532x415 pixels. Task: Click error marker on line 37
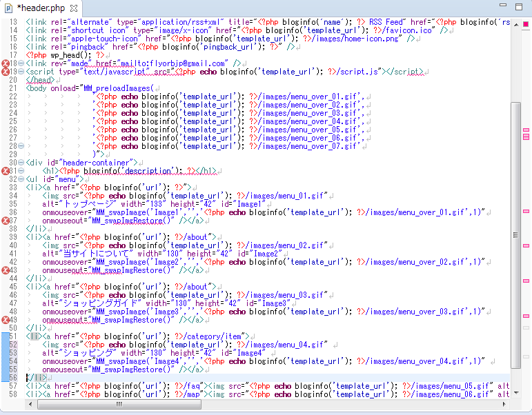(6, 221)
